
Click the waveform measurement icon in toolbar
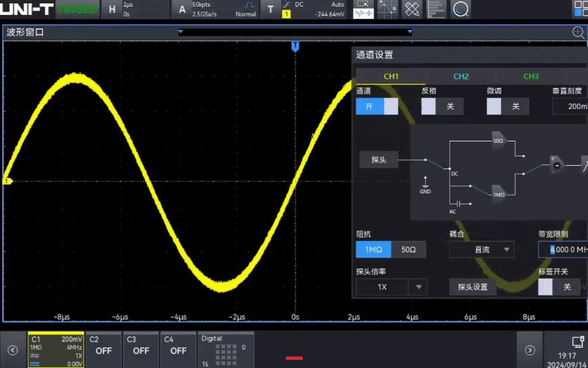tap(363, 9)
